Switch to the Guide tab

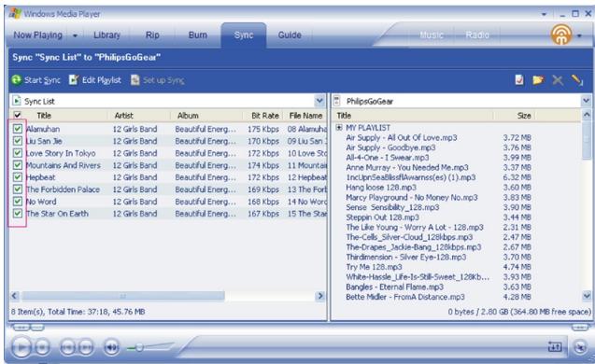pyautogui.click(x=290, y=35)
